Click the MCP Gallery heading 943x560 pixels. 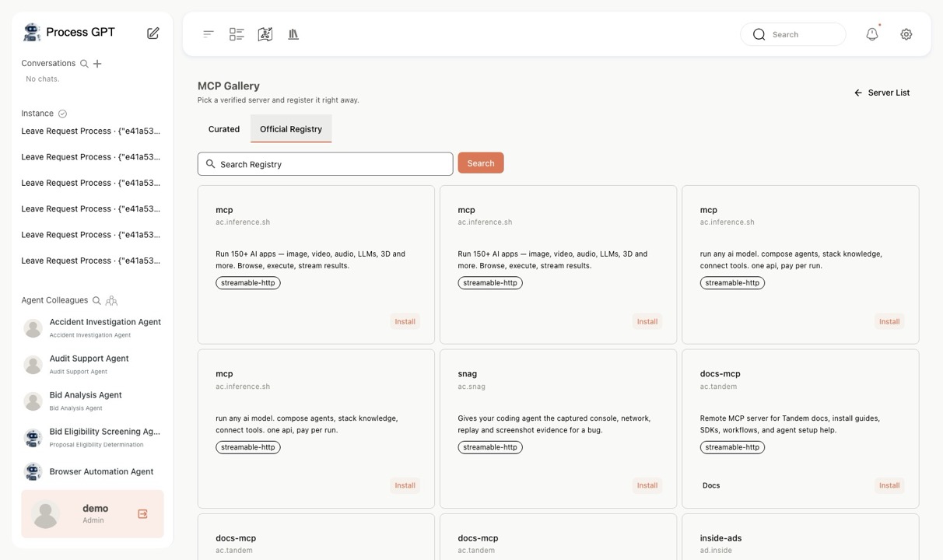coord(229,86)
